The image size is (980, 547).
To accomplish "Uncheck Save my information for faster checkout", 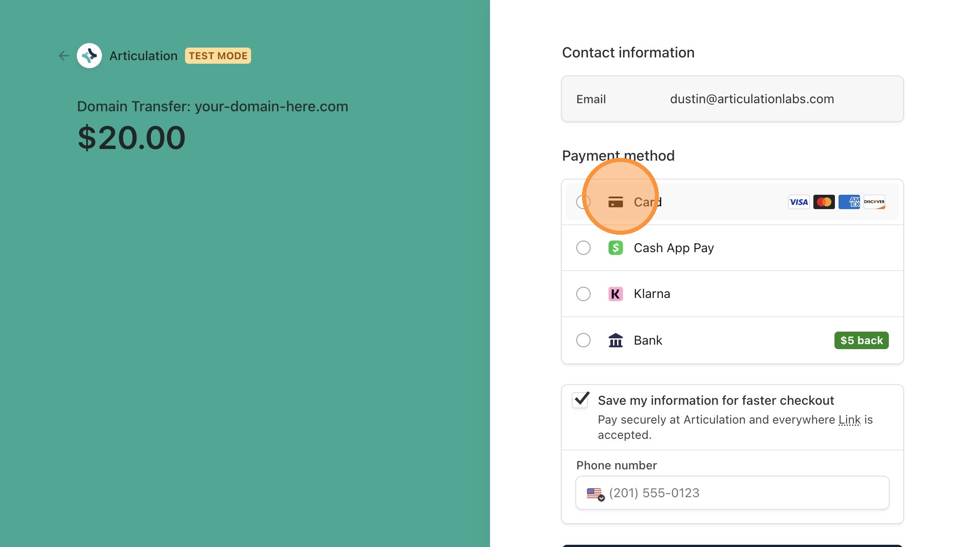I will tap(580, 399).
